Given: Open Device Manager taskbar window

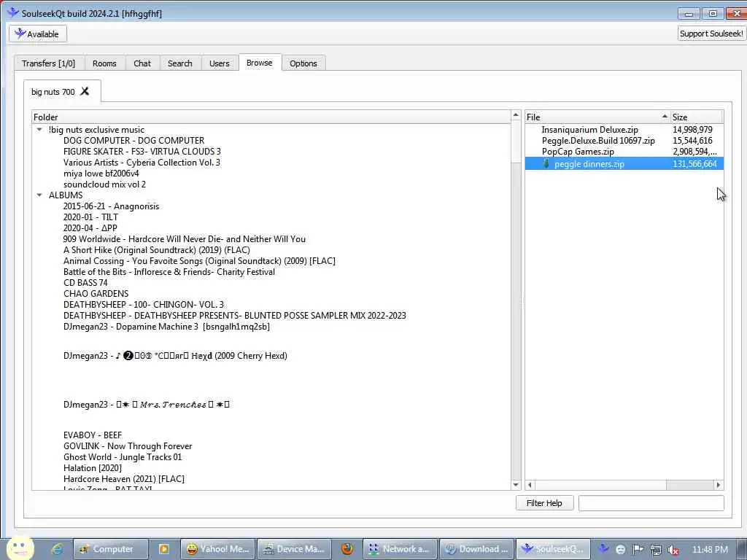Looking at the screenshot, I should [295, 549].
